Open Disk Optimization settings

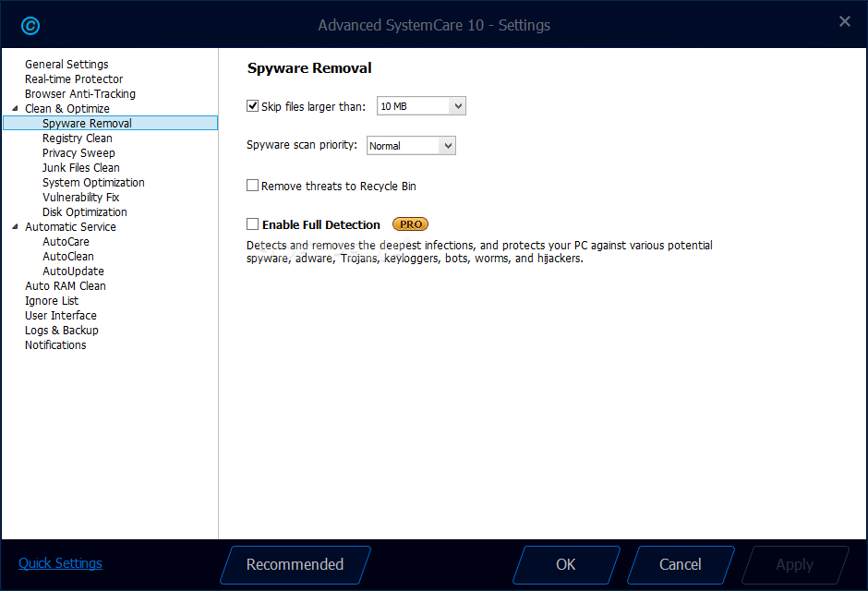click(85, 212)
